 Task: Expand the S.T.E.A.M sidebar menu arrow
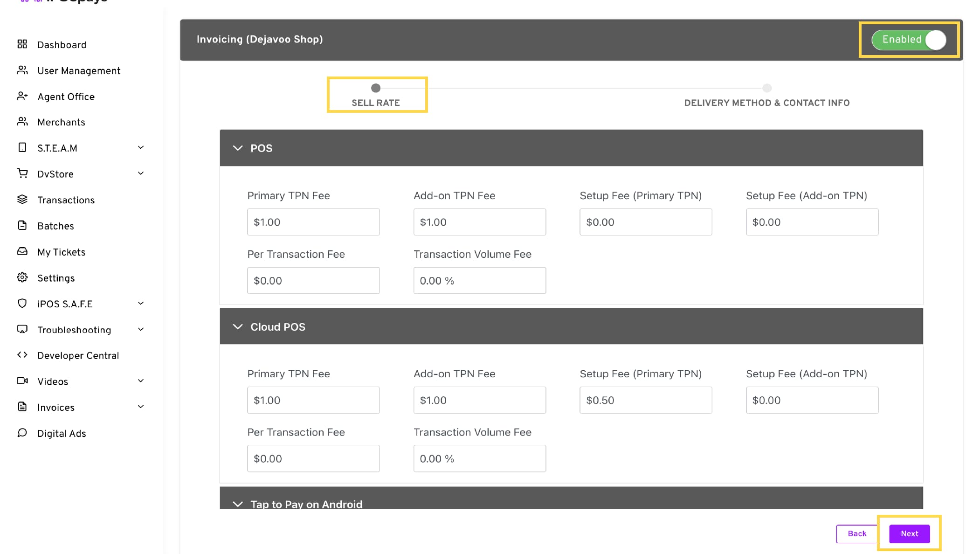click(x=141, y=148)
